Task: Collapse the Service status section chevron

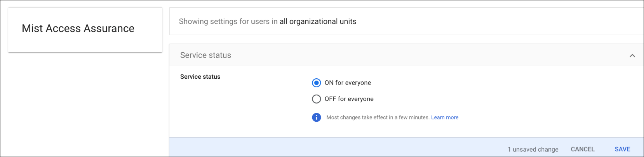Action: 632,55
